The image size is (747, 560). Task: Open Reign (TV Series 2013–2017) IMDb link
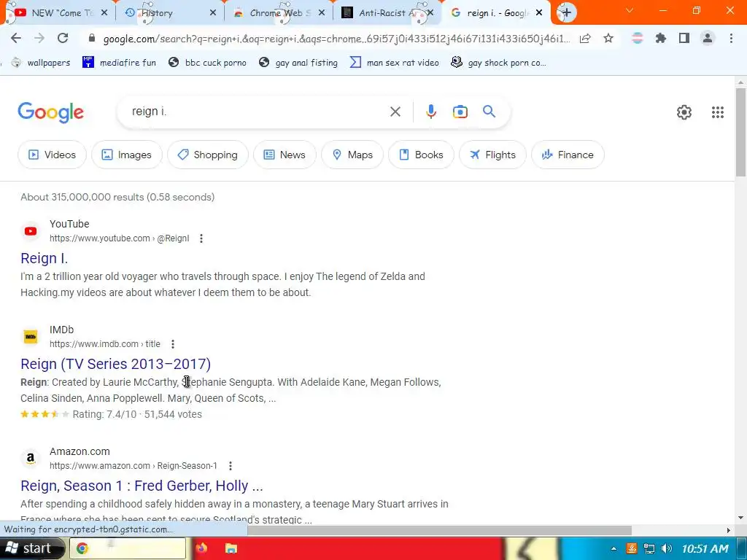click(116, 364)
